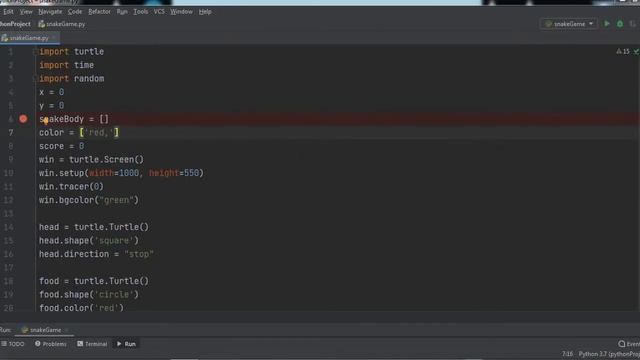Click the 'score = 0' line

[62, 146]
